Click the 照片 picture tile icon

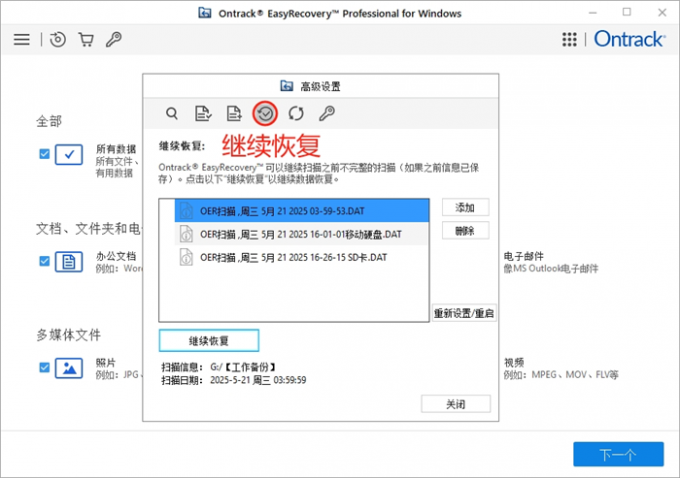(x=69, y=368)
